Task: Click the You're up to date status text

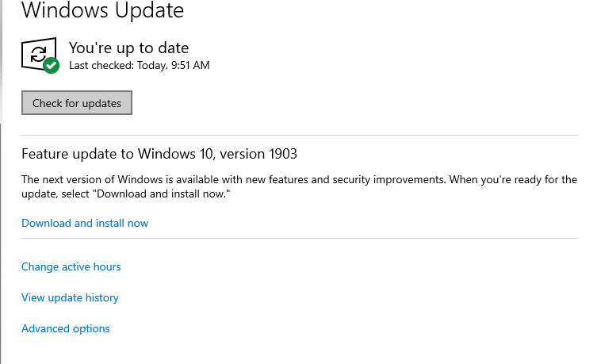Action: point(128,48)
